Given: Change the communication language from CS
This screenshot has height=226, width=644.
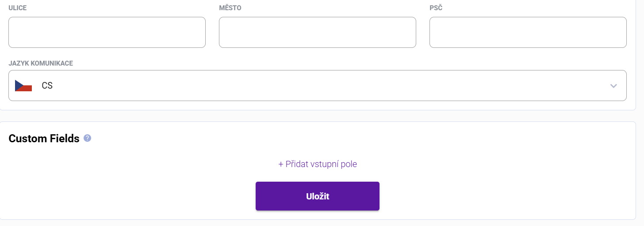Looking at the screenshot, I should point(317,86).
